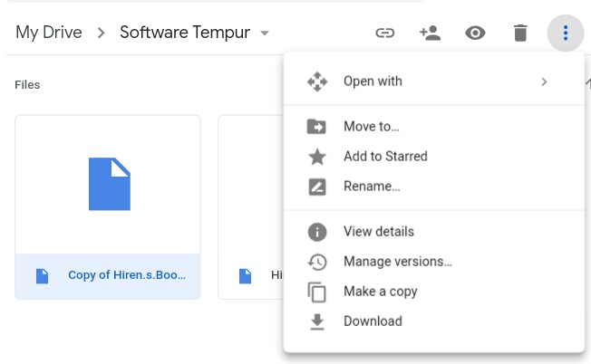Click the View details info icon
Image resolution: width=591 pixels, height=364 pixels.
(317, 232)
